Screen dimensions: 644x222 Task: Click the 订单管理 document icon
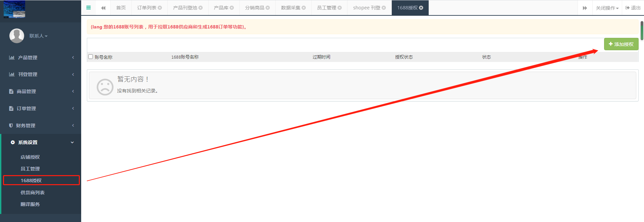tap(11, 108)
